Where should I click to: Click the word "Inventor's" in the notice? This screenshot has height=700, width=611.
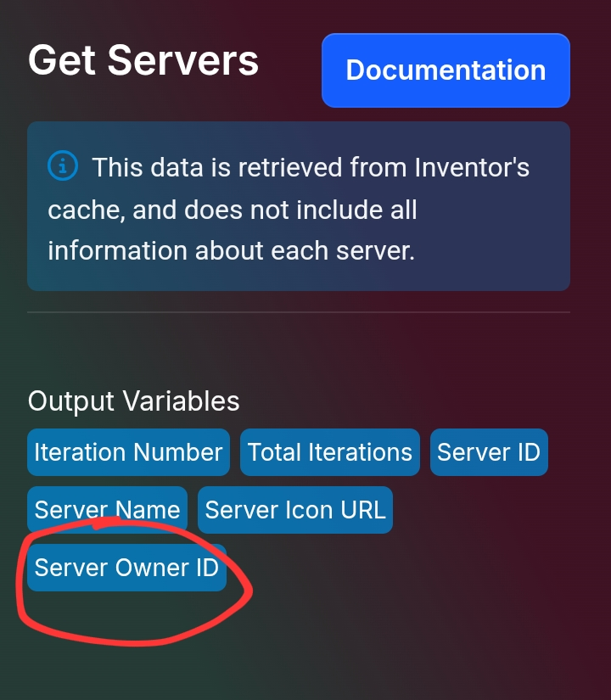(x=472, y=167)
